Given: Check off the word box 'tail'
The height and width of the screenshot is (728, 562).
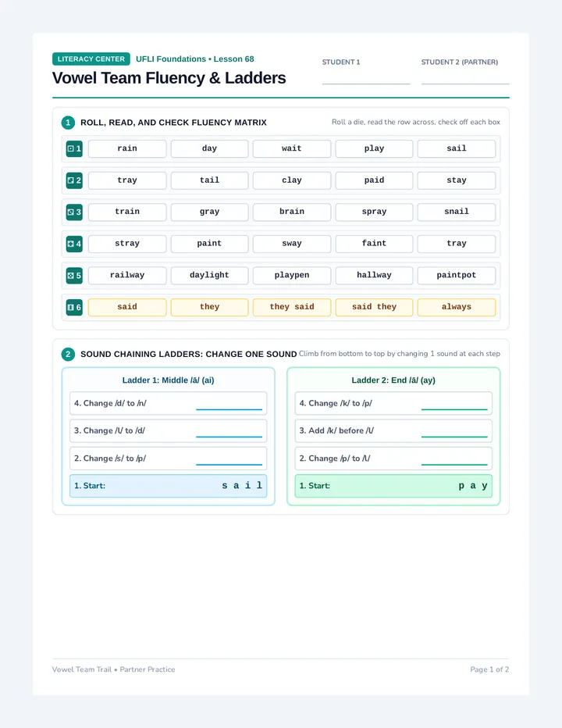Looking at the screenshot, I should tap(209, 180).
